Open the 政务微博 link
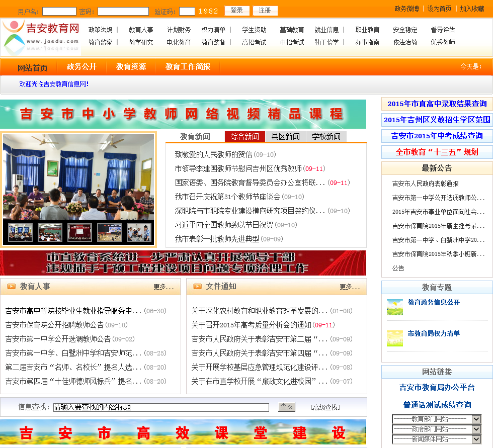The width and height of the screenshot is (493, 448). (406, 9)
